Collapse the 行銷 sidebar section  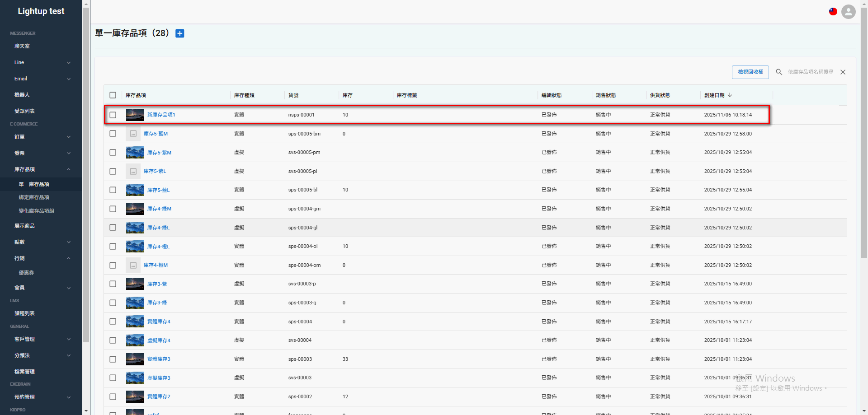click(x=41, y=258)
